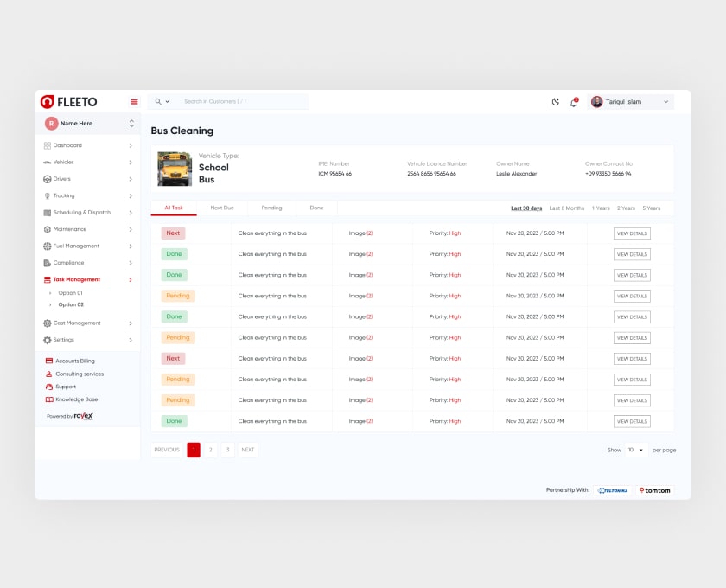Open the notifications bell icon
This screenshot has height=588, width=726.
(x=574, y=102)
